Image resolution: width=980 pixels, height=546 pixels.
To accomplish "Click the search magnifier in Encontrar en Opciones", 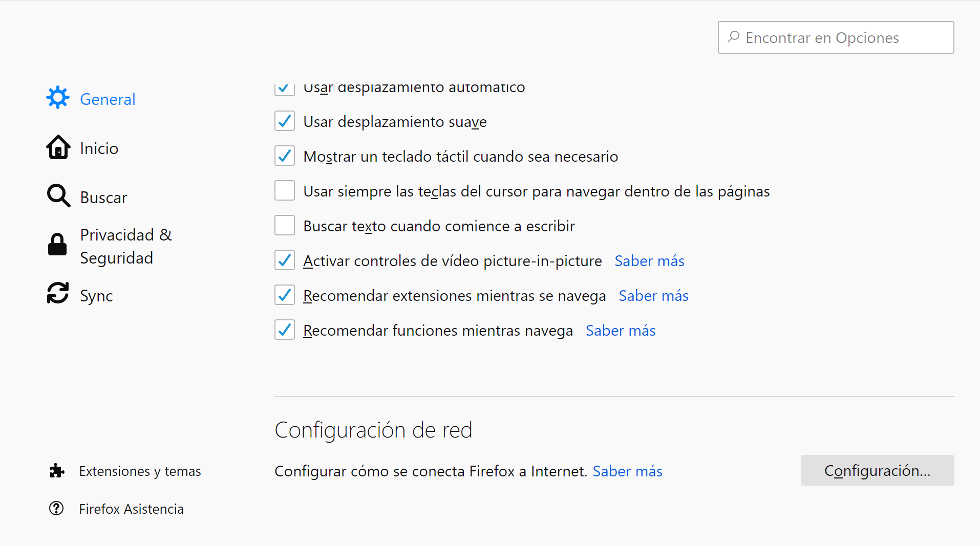I will click(x=734, y=37).
